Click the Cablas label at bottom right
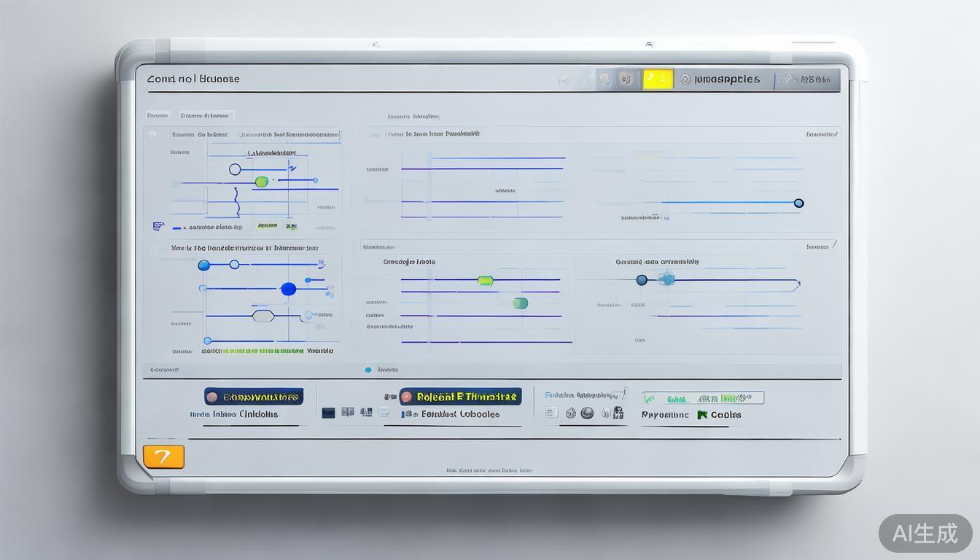980x560 pixels. 726,415
